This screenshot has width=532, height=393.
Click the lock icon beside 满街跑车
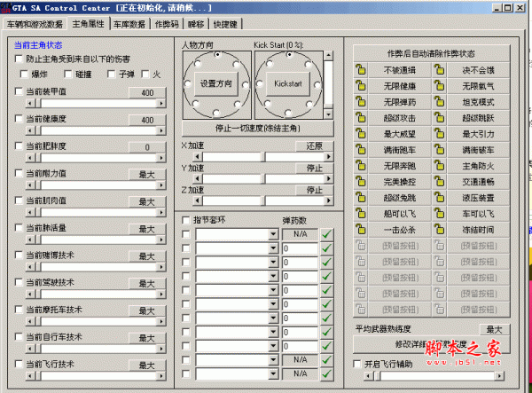click(x=361, y=150)
